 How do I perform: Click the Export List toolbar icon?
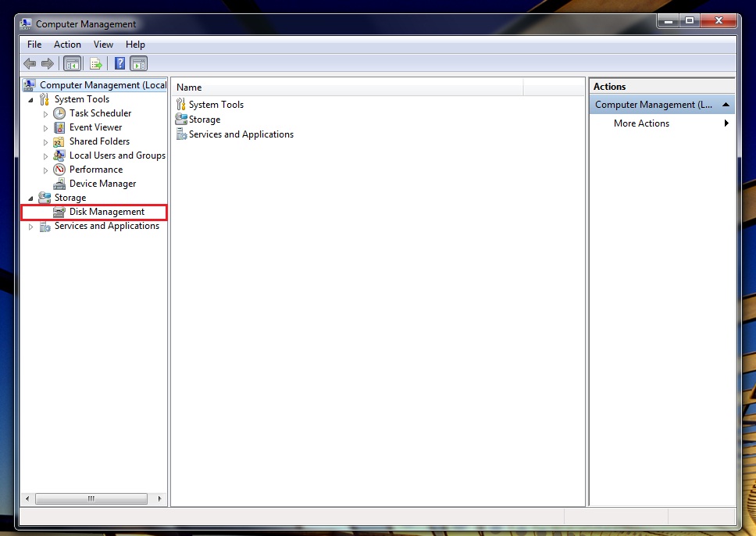point(95,63)
